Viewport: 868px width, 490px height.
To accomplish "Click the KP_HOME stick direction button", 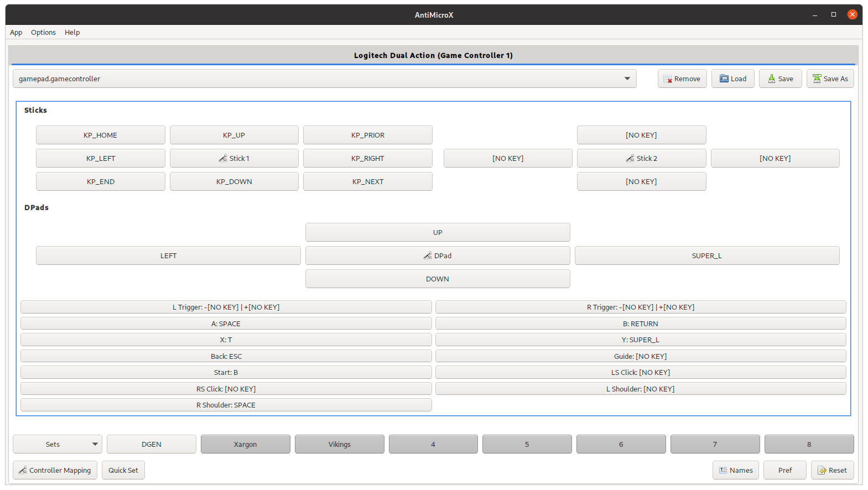I will coord(101,135).
